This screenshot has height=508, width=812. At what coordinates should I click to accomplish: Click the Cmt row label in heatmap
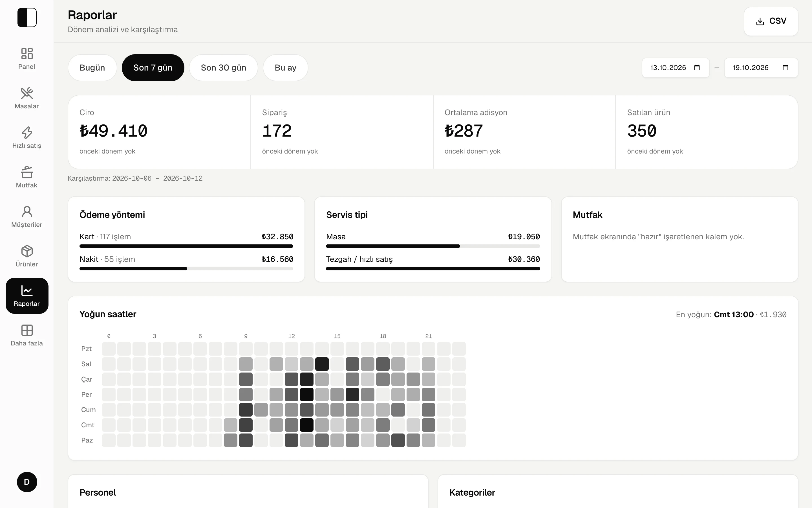(x=88, y=425)
